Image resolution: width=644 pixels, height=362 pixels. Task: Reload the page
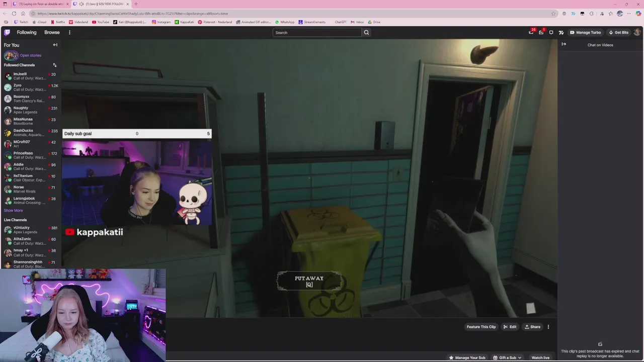14,14
